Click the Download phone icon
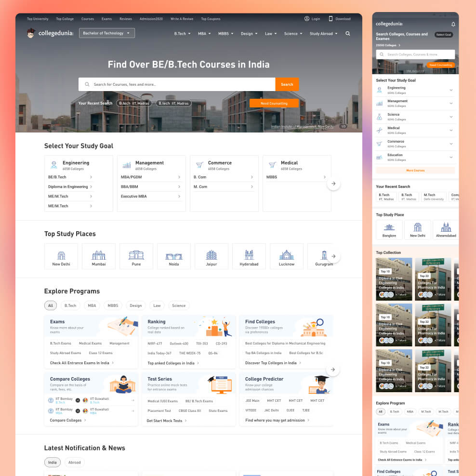Viewport: 476px width, 476px height. click(x=331, y=18)
